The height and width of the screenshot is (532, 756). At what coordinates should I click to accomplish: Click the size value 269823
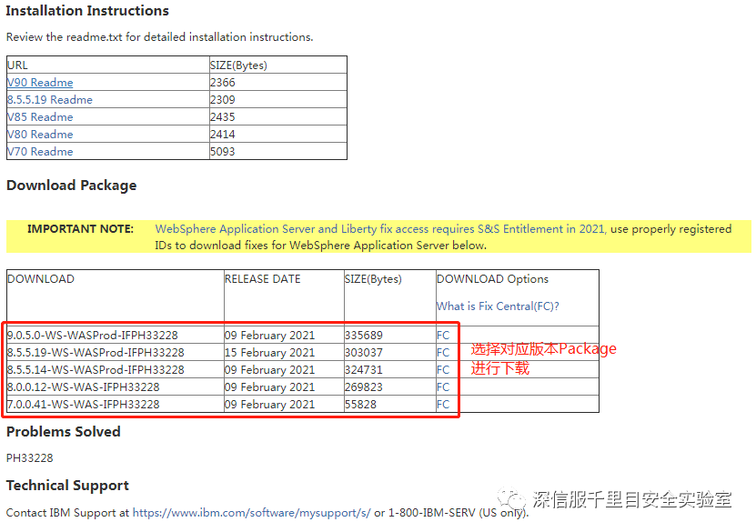point(364,387)
